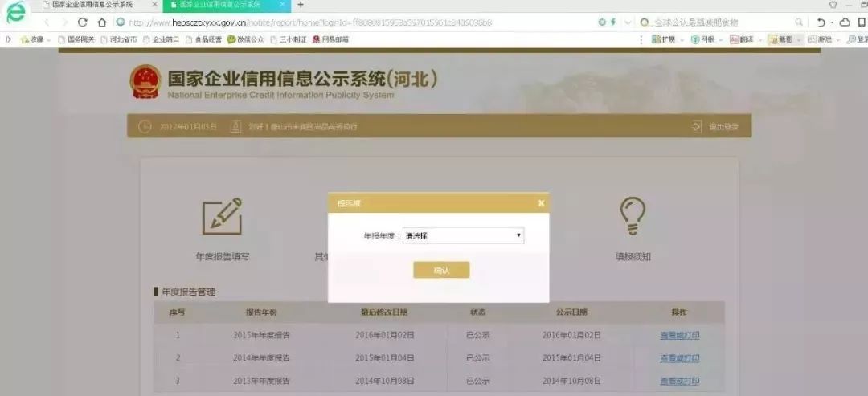
Task: Click the 2014年10月08日 last-modified cell
Action: (x=385, y=381)
